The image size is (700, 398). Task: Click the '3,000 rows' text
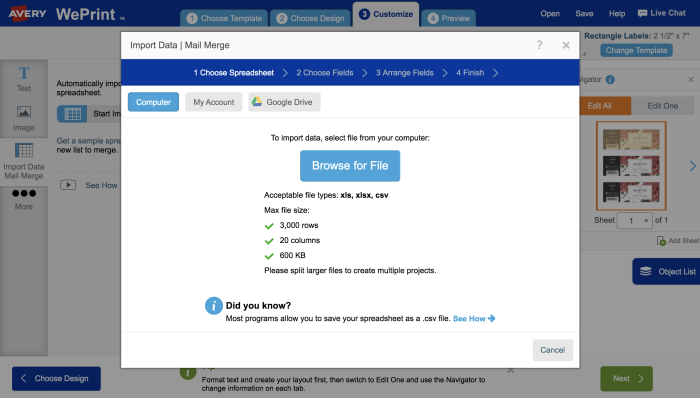point(299,225)
